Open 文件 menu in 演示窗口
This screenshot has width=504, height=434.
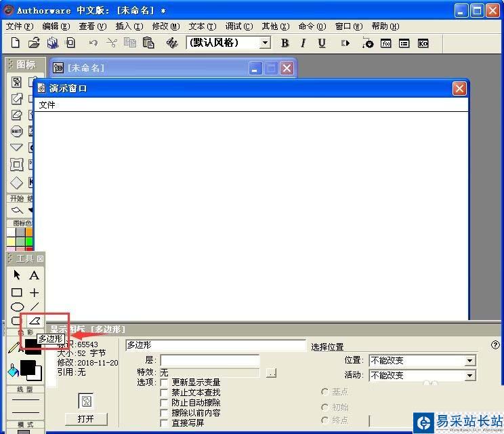47,105
